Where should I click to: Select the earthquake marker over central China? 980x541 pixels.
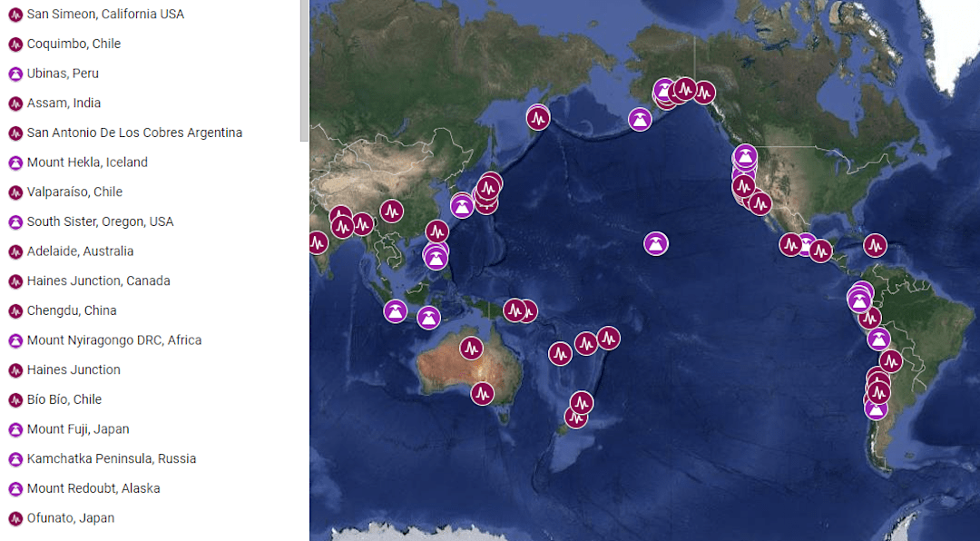(x=391, y=211)
